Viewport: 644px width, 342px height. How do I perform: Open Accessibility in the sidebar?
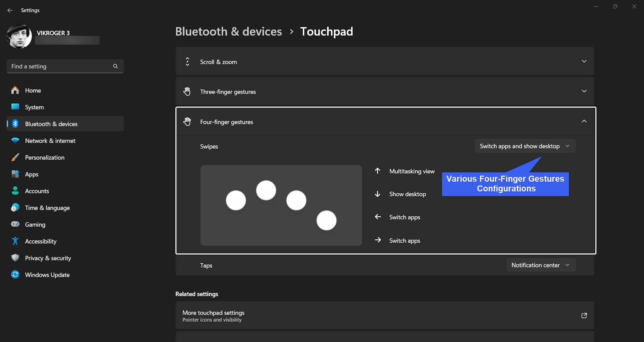(x=41, y=241)
